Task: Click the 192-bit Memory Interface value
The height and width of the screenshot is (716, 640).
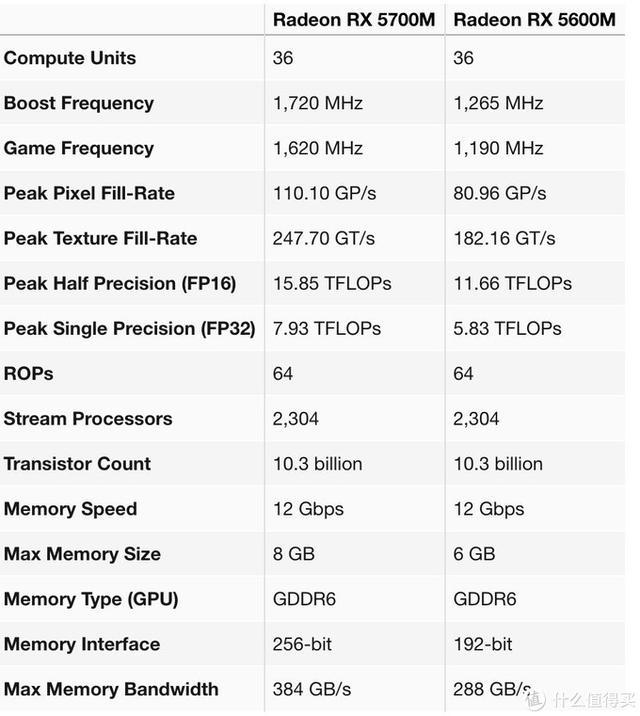Action: coord(483,644)
